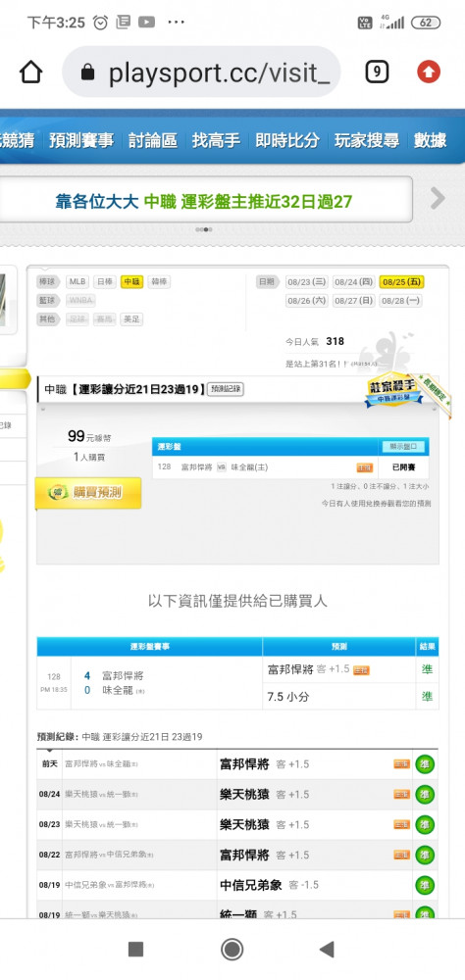Open 預測賽事 in the navigation bar
This screenshot has width=465, height=980.
[x=81, y=140]
